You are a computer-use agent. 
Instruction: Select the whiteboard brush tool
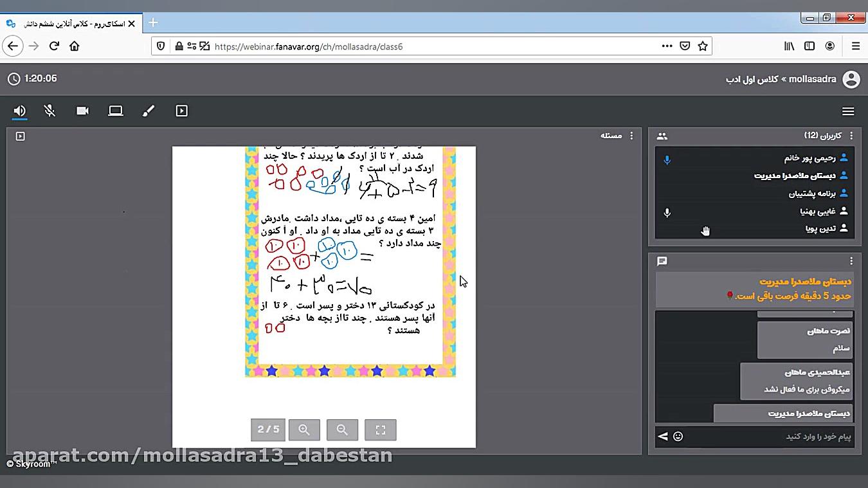click(149, 111)
